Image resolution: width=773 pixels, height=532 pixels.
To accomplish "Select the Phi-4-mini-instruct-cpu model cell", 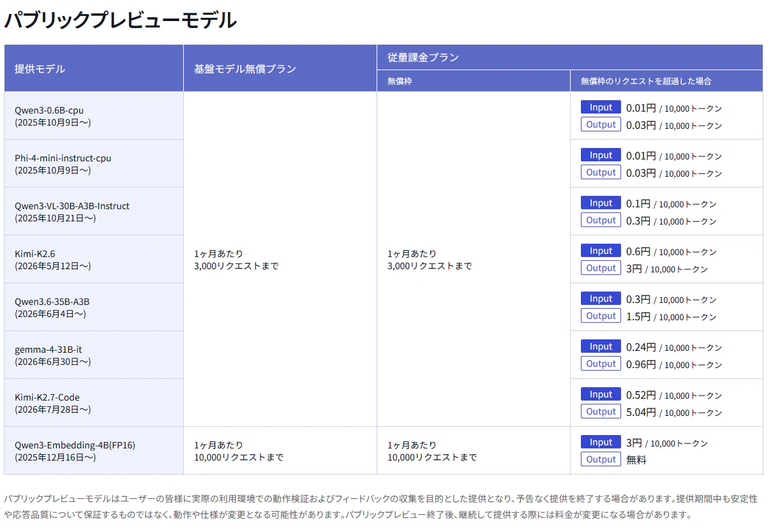I will click(x=94, y=163).
